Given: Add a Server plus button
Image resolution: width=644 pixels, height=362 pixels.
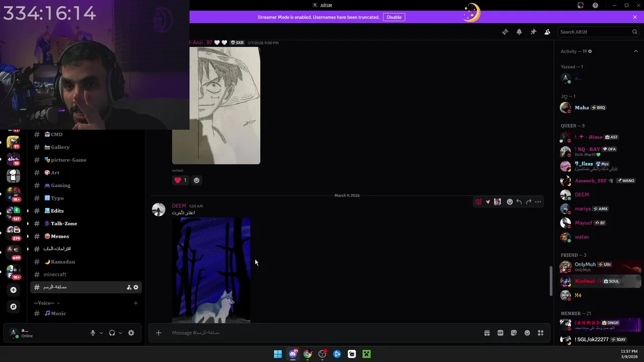Looking at the screenshot, I should tap(14, 290).
